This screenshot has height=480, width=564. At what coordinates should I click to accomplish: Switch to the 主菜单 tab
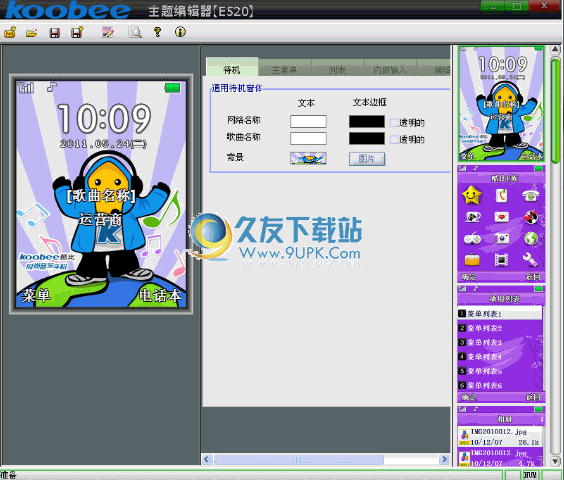285,69
